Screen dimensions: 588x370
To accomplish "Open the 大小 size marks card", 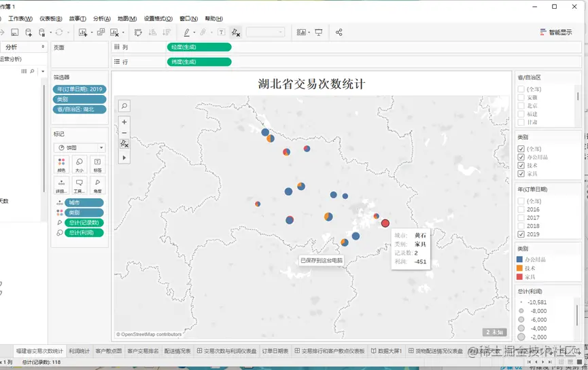I will tap(80, 164).
